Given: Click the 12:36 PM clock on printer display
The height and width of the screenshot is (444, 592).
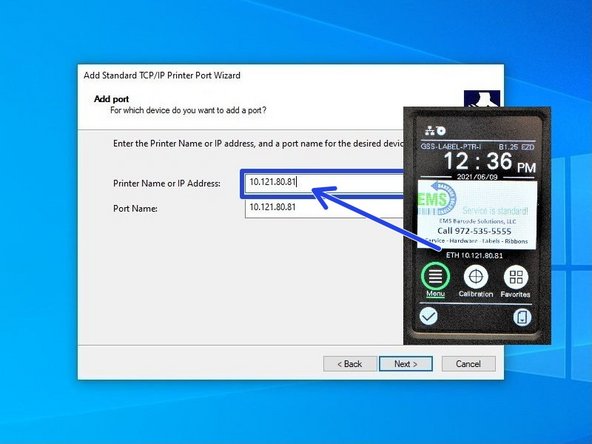Looking at the screenshot, I should pyautogui.click(x=490, y=162).
